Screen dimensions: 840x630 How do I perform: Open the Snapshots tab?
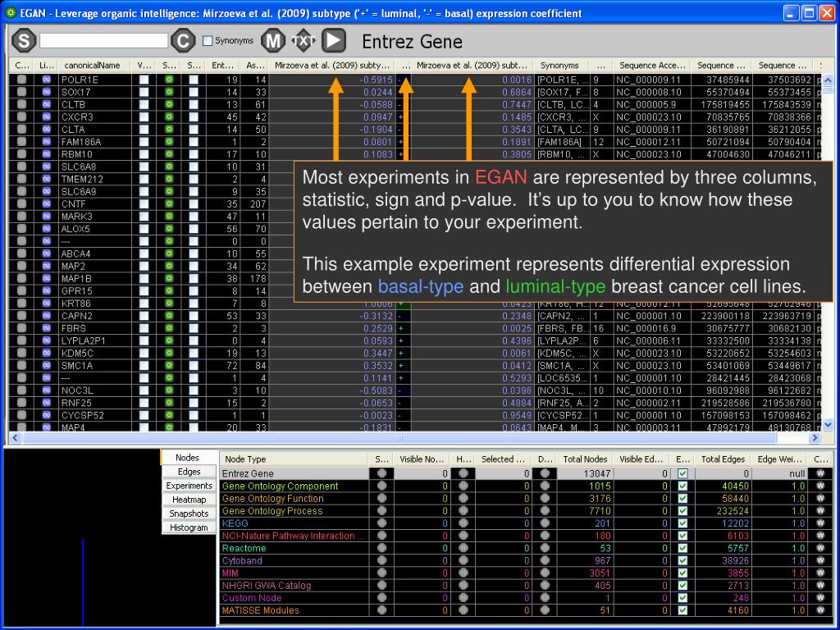[x=189, y=514]
